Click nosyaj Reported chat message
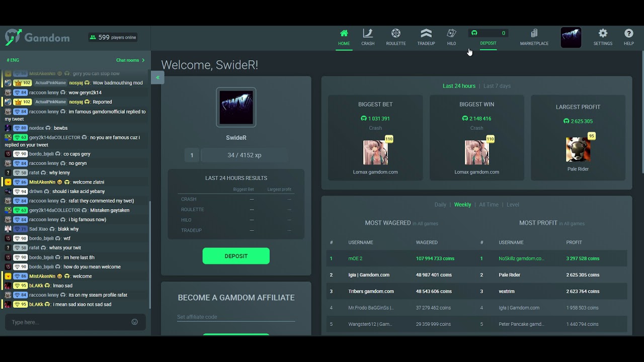This screenshot has height=362, width=644. click(x=75, y=102)
